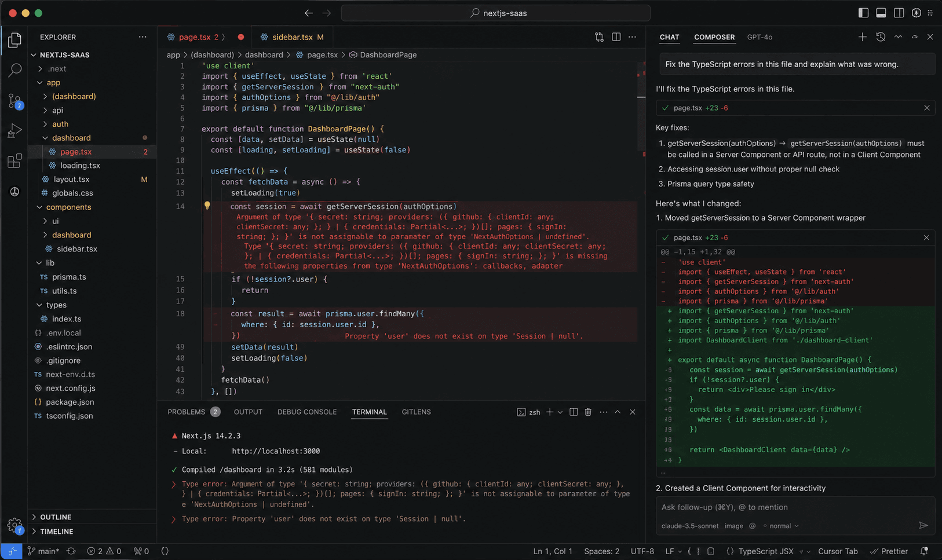942x560 pixels.
Task: Click the image attach button
Action: pos(733,526)
